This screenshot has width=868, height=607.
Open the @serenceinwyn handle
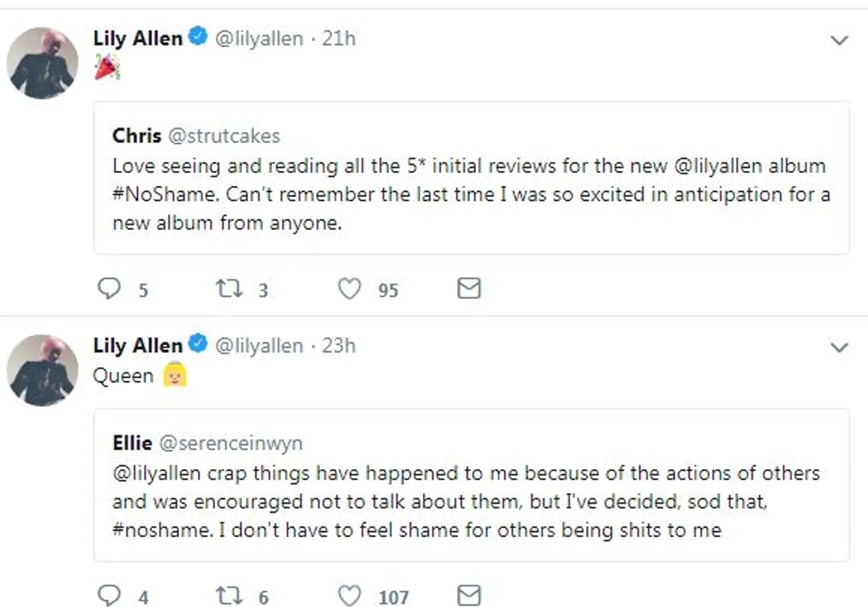[x=231, y=444]
